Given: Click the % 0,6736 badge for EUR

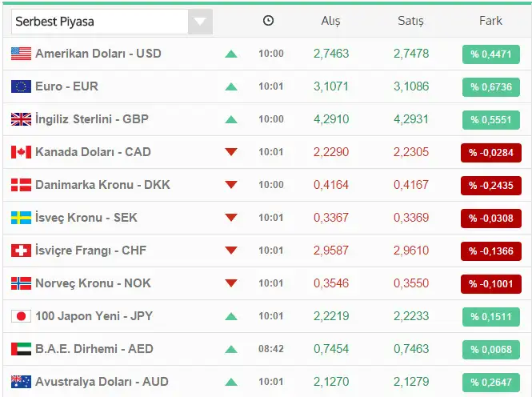Looking at the screenshot, I should pyautogui.click(x=491, y=87).
